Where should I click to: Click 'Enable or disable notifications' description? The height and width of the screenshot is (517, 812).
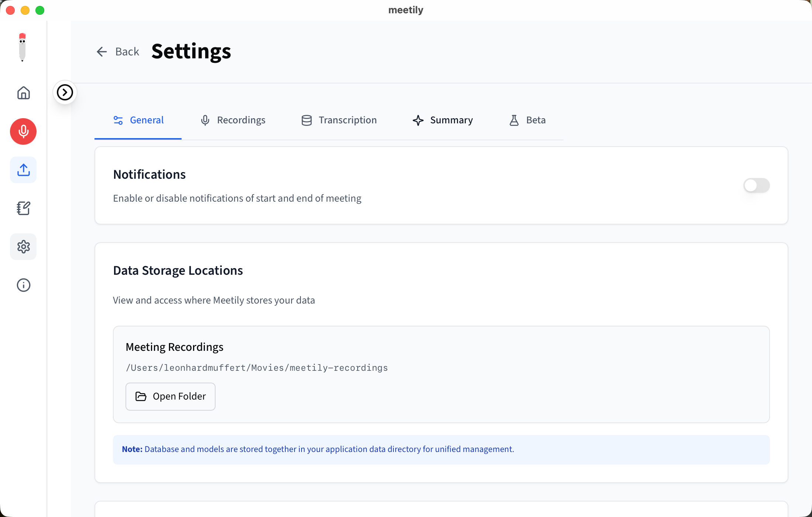(x=237, y=198)
